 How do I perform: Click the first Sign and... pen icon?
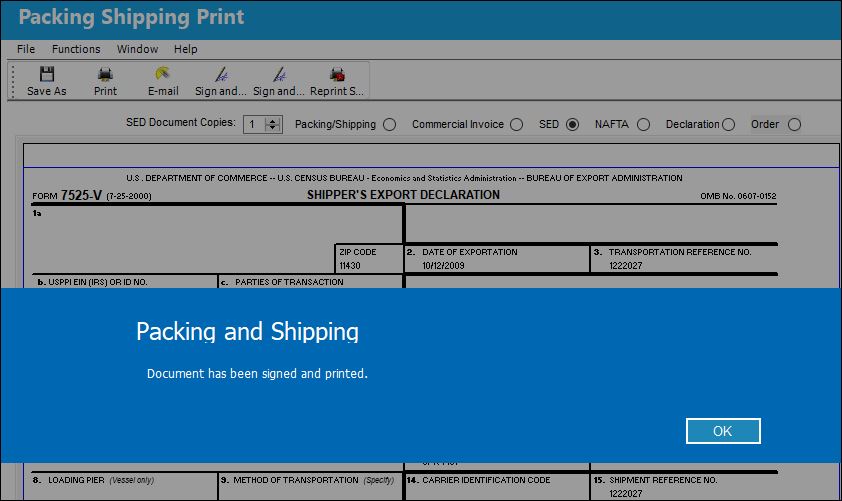221,74
